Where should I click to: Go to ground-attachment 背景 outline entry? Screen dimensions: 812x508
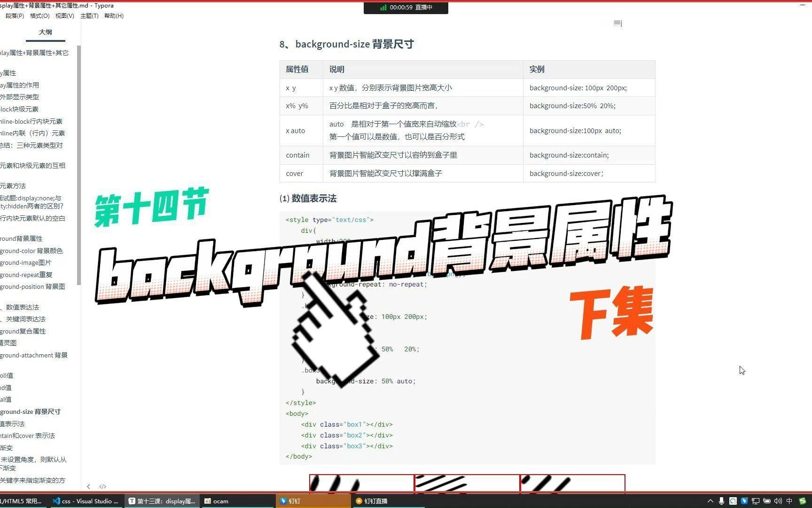(x=34, y=355)
